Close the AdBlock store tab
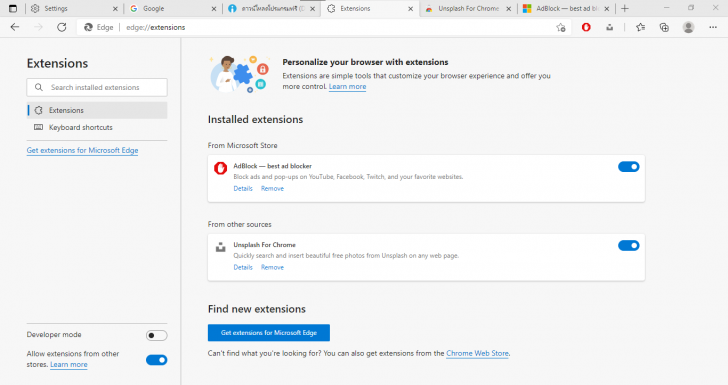This screenshot has height=385, width=728. point(606,9)
